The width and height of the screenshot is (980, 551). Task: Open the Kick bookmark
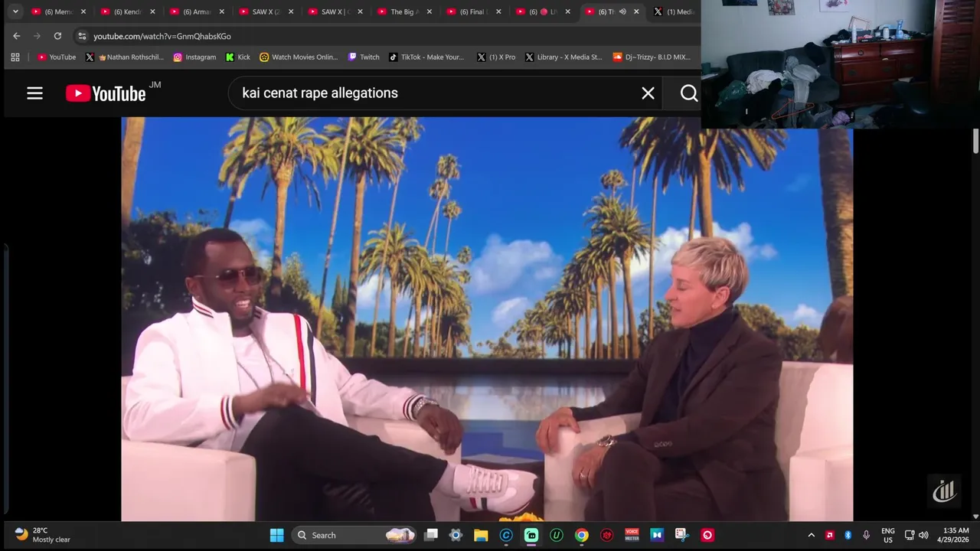[x=237, y=57]
